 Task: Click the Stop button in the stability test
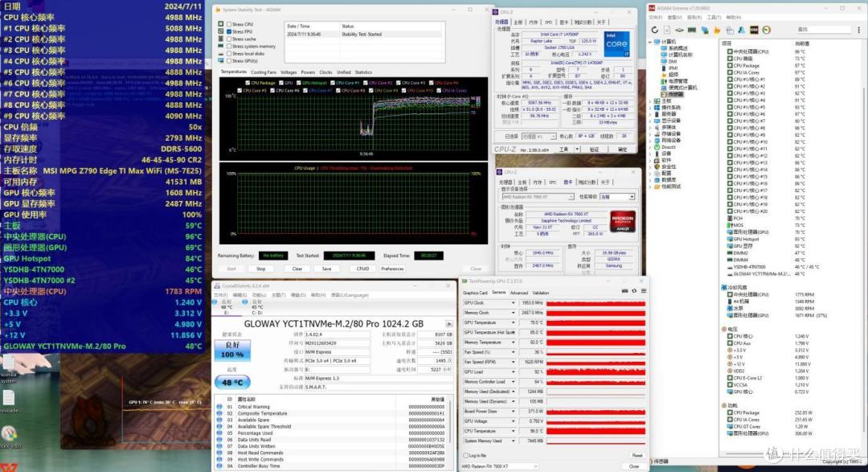click(x=260, y=269)
